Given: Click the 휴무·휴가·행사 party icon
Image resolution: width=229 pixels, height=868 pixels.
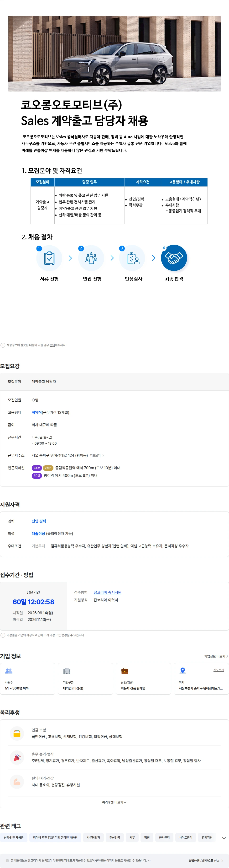Looking at the screenshot, I should click(x=17, y=758).
